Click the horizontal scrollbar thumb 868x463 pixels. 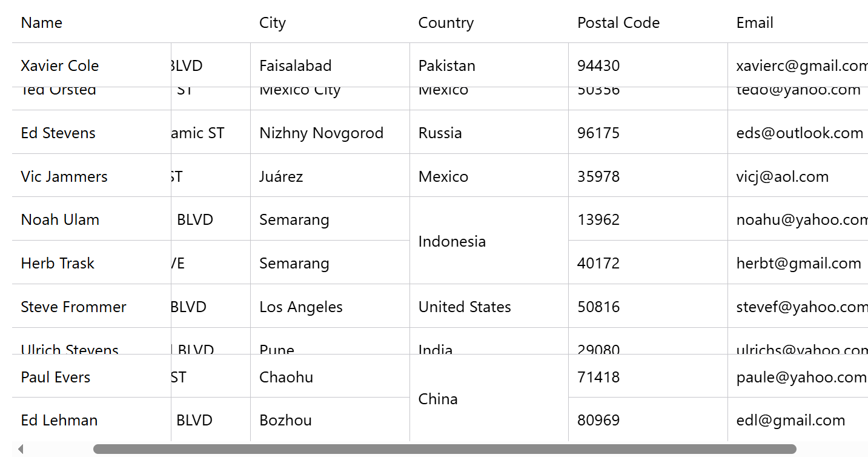tap(445, 449)
